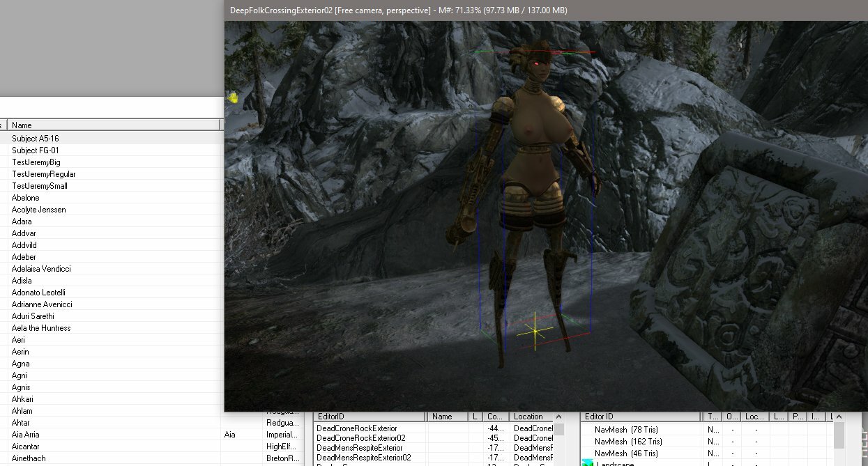The image size is (868, 466).
Task: Select 'Adara' in the actor list
Action: [22, 222]
